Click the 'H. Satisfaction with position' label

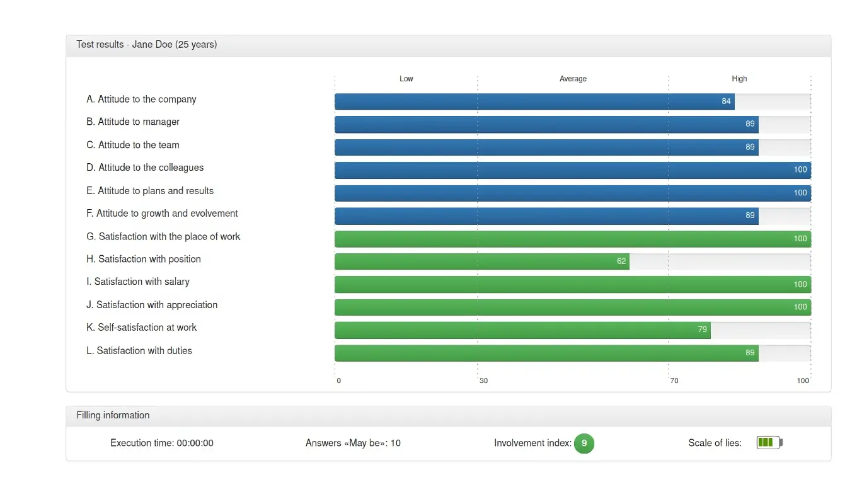(144, 260)
